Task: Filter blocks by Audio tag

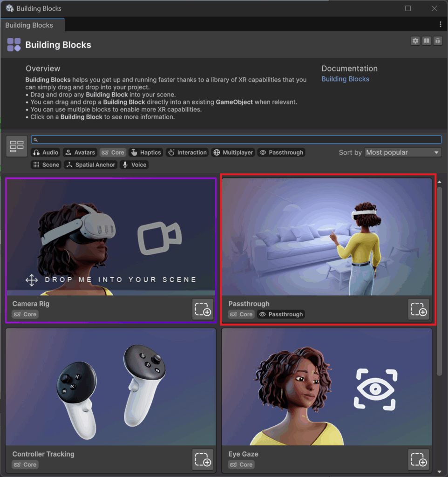Action: [x=46, y=152]
